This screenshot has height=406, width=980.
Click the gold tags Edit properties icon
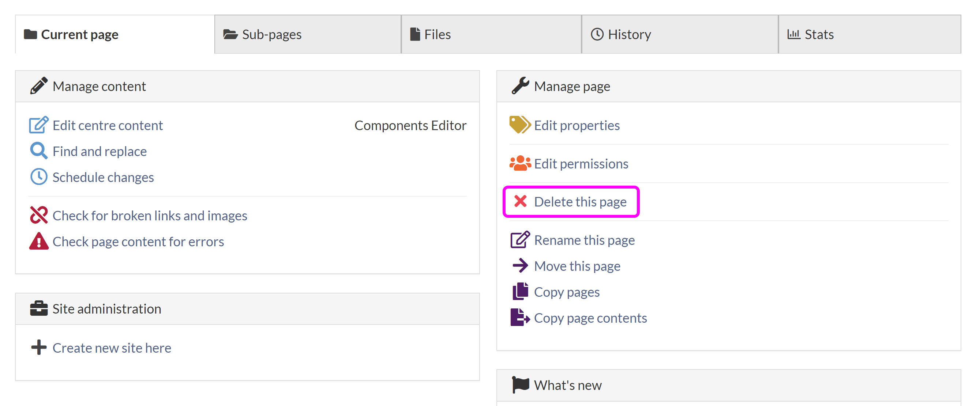click(x=520, y=125)
